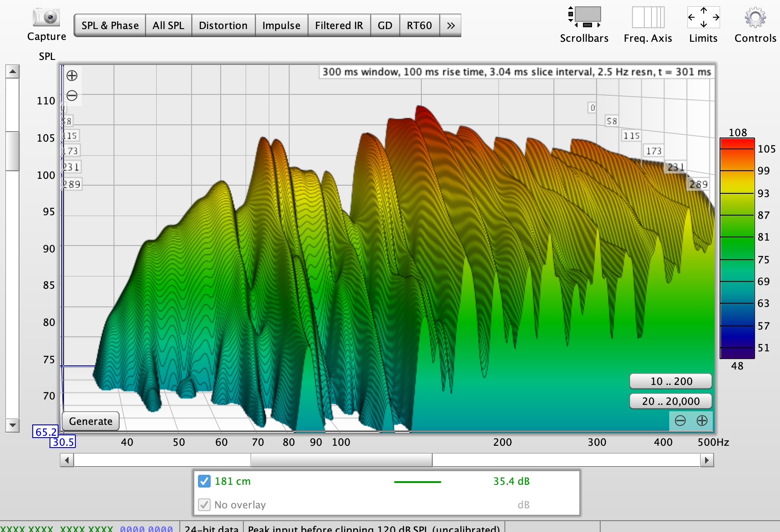
Task: Zoom out horizontally using bottom-right minus icon
Action: pyautogui.click(x=680, y=421)
